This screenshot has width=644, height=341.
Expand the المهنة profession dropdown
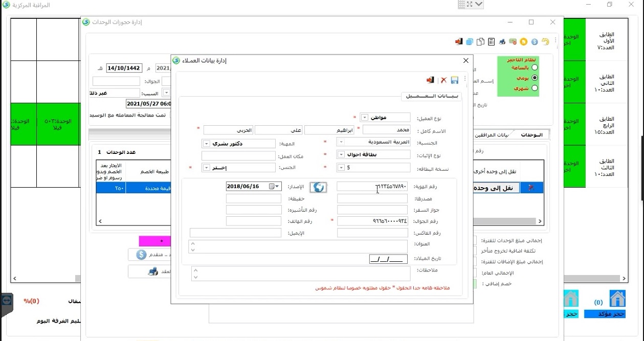click(207, 144)
